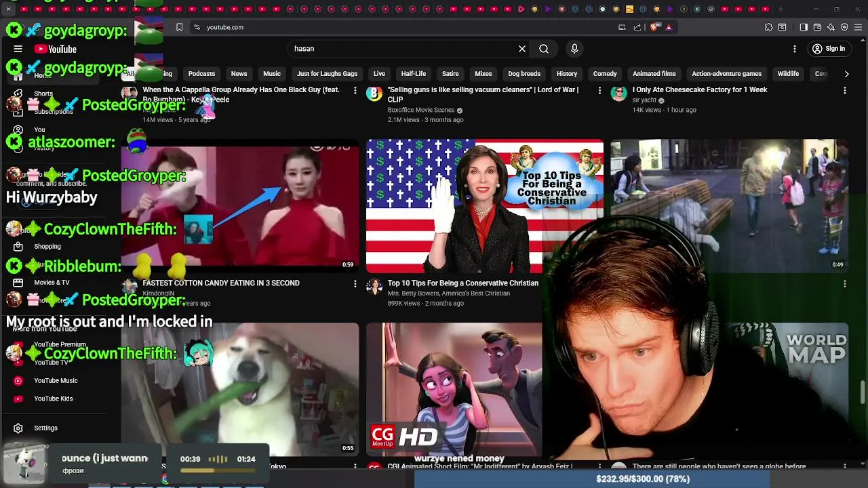
Task: Filter by the Comedy chip
Action: 605,74
